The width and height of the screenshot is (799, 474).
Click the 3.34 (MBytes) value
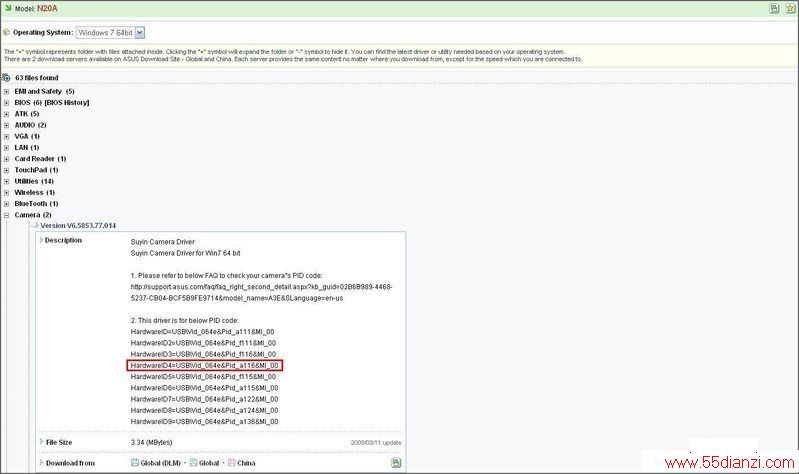pyautogui.click(x=151, y=442)
